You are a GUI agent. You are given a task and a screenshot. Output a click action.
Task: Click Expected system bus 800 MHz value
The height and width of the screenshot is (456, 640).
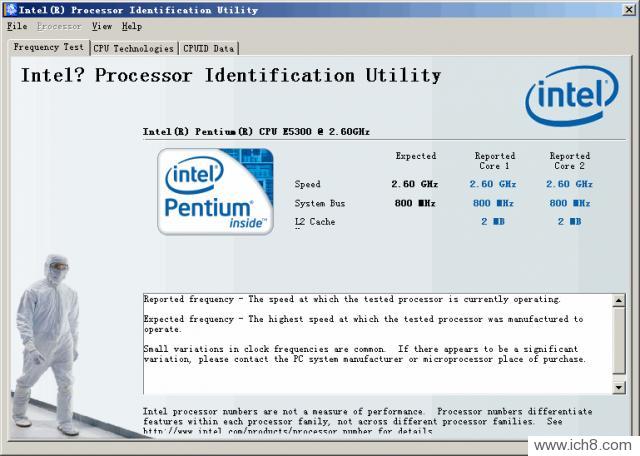[415, 203]
